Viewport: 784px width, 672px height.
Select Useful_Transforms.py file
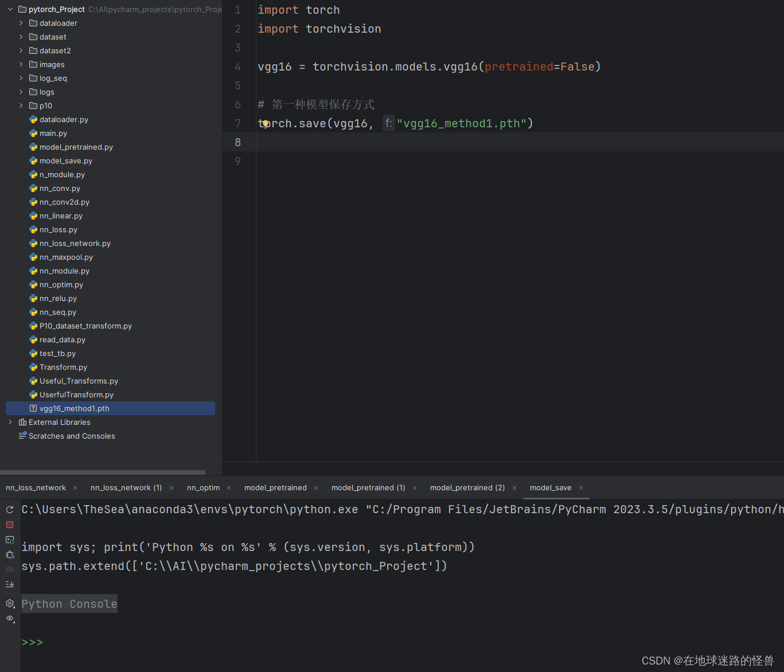[79, 381]
